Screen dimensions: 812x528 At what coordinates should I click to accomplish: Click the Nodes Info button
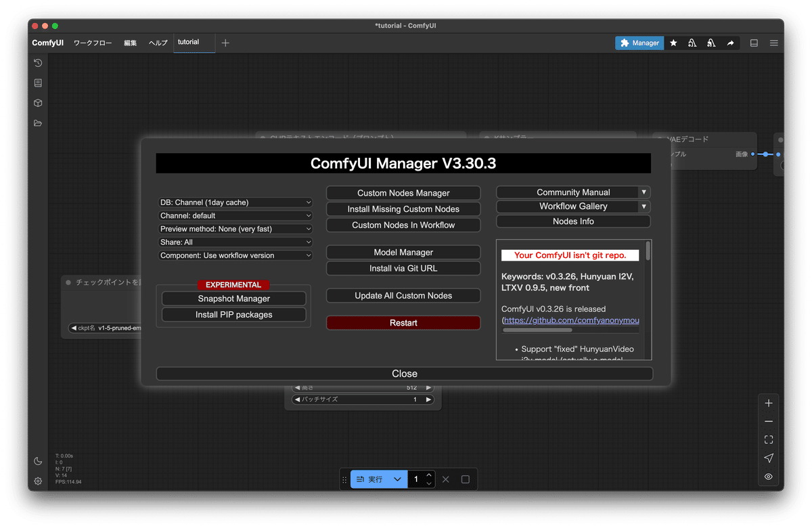point(573,221)
